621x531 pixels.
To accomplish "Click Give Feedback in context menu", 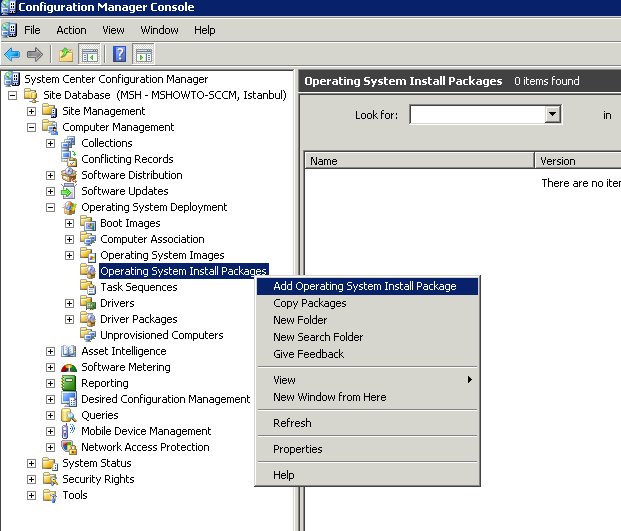I will pyautogui.click(x=368, y=354).
